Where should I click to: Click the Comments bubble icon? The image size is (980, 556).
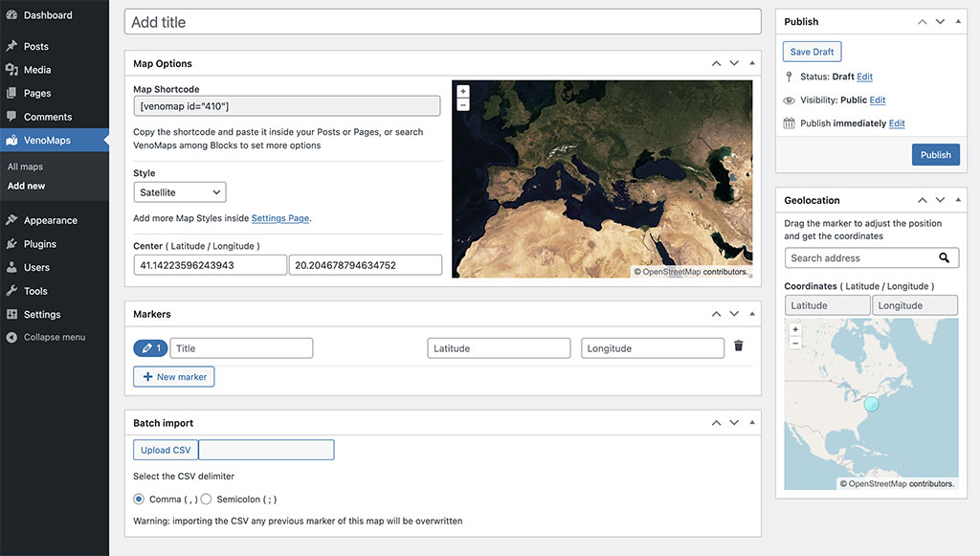coord(11,116)
